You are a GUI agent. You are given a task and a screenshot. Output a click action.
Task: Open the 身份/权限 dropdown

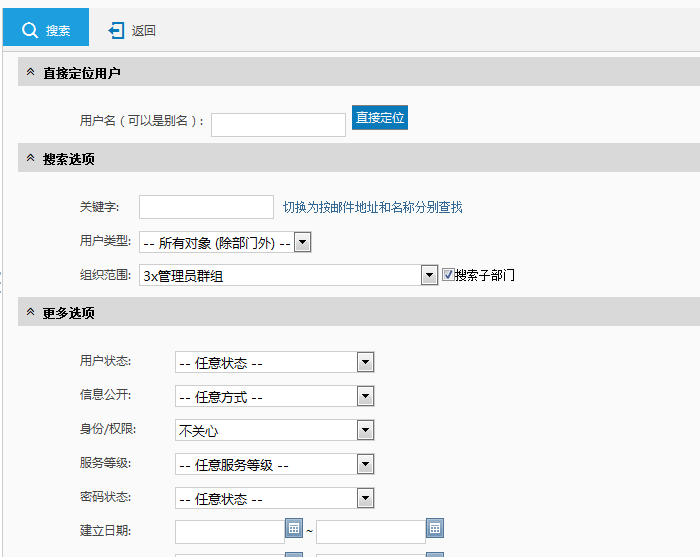click(365, 430)
